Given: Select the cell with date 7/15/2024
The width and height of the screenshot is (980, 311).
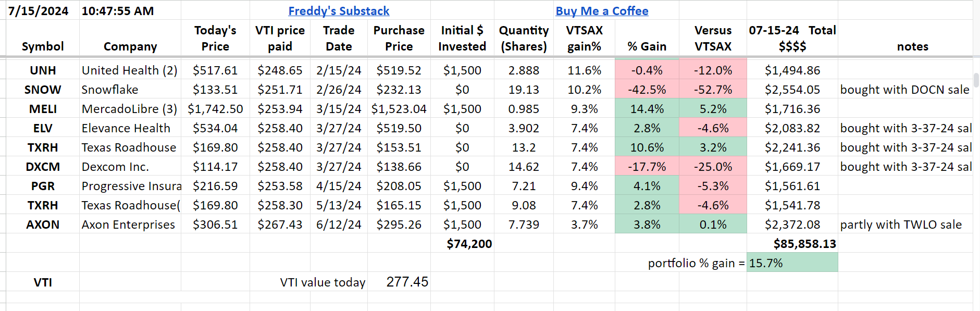Looking at the screenshot, I should 43,11.
